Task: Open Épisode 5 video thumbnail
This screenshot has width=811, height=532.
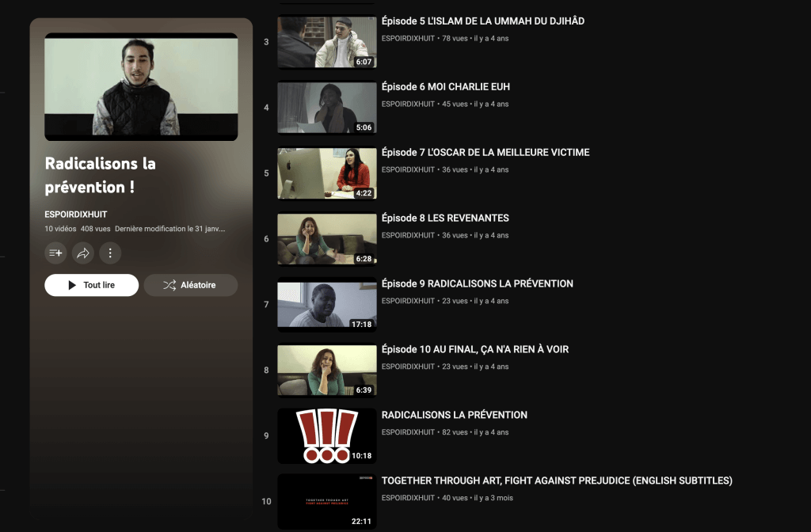Action: (326, 42)
